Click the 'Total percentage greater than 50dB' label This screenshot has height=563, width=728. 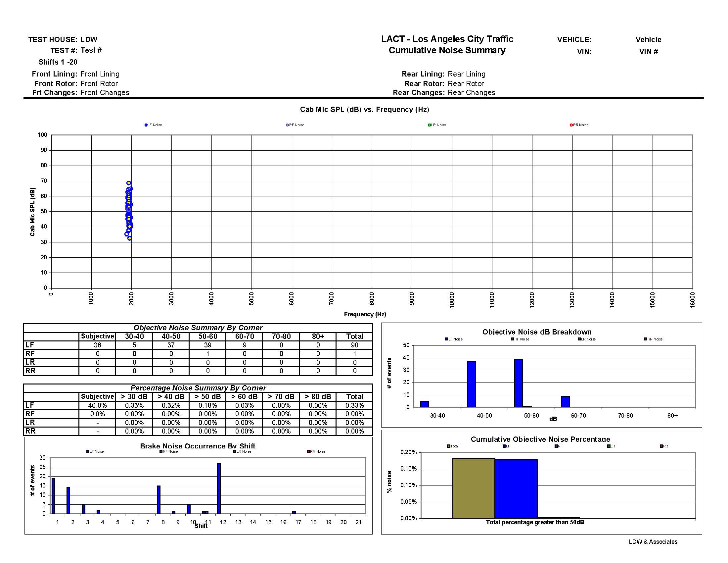[x=535, y=522]
